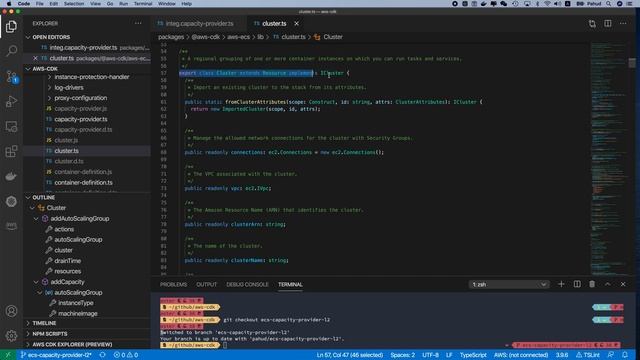
Task: Close the cluster.ts editor tab
Action: coord(297,24)
